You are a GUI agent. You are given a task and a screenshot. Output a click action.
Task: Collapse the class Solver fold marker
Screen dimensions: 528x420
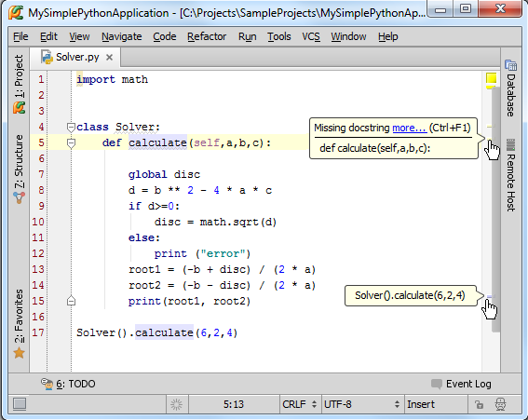point(71,128)
